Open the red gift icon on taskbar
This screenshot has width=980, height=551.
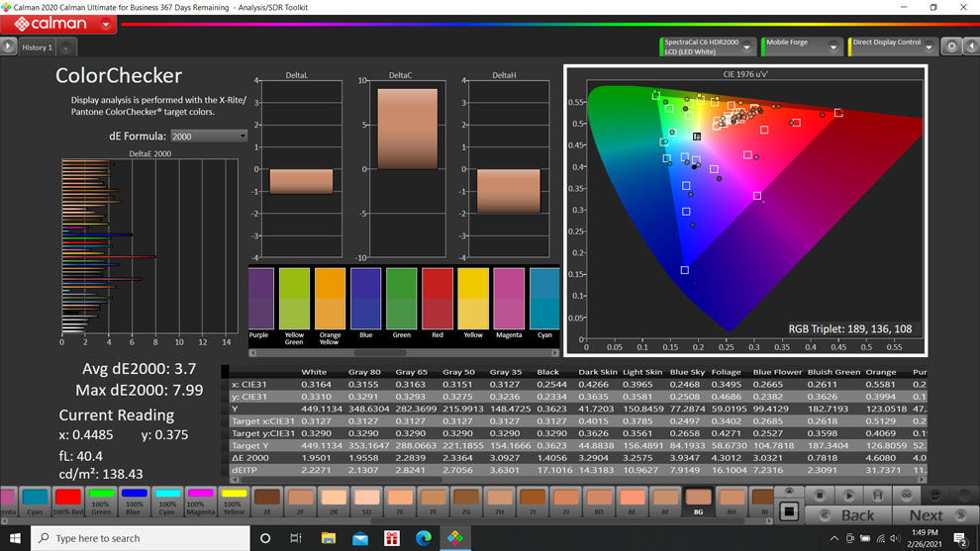point(392,538)
